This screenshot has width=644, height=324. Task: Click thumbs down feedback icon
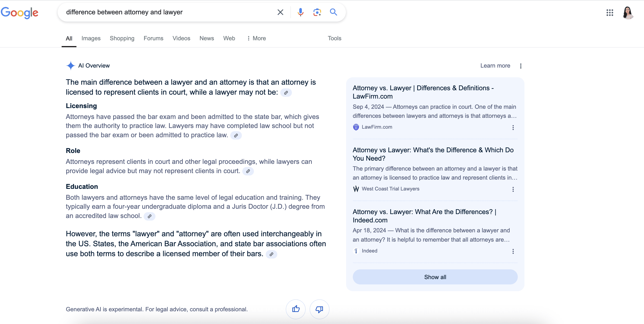[319, 309]
